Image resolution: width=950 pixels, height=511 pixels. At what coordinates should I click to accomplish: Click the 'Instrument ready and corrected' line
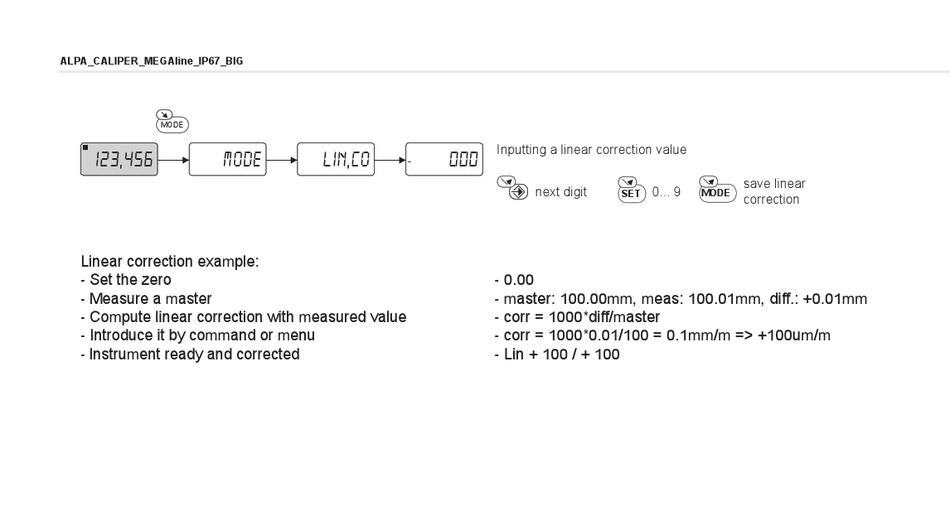click(190, 355)
